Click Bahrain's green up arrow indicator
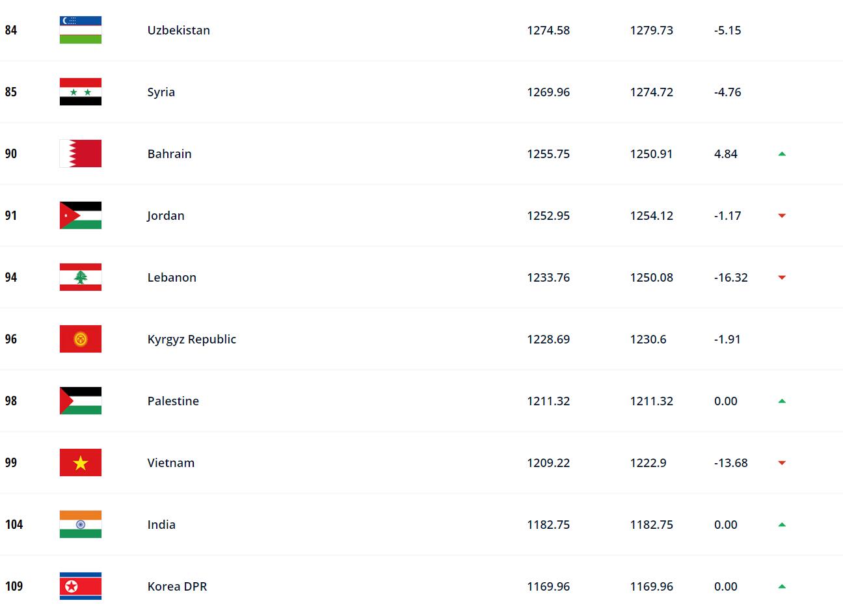 [x=782, y=154]
